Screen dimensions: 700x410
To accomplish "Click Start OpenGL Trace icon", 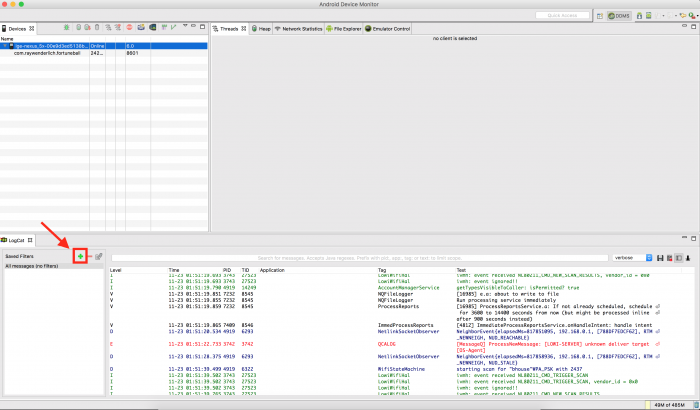I will click(173, 28).
